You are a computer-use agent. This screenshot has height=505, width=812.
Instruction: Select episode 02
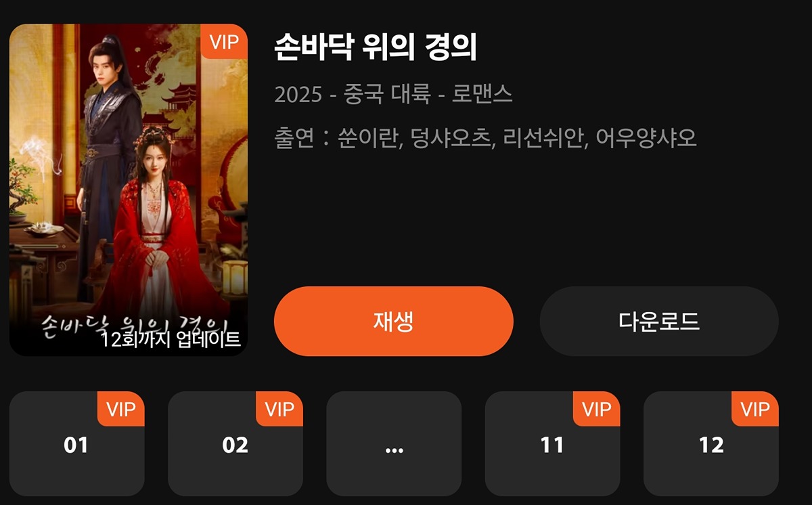coord(235,444)
